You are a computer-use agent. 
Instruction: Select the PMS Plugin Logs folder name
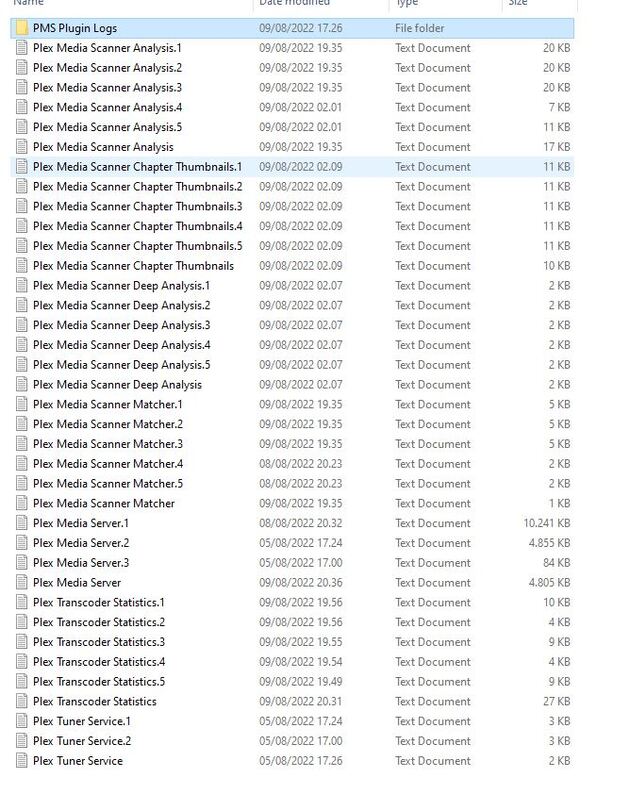click(75, 28)
